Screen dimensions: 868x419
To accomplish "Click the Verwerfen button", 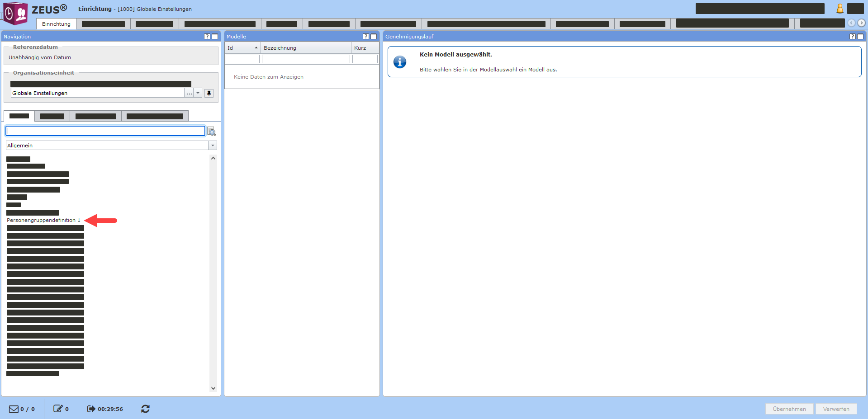I will point(836,409).
